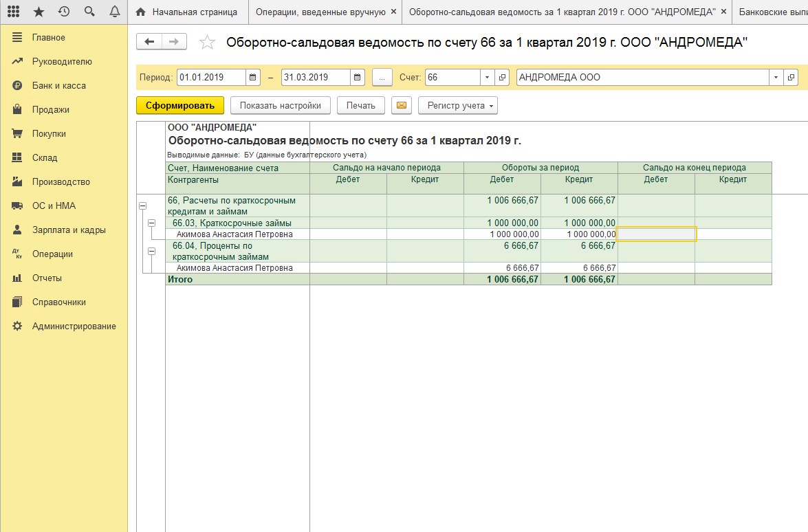
Task: Click the АНДРОМЕДА ООО organization field
Action: coord(642,77)
